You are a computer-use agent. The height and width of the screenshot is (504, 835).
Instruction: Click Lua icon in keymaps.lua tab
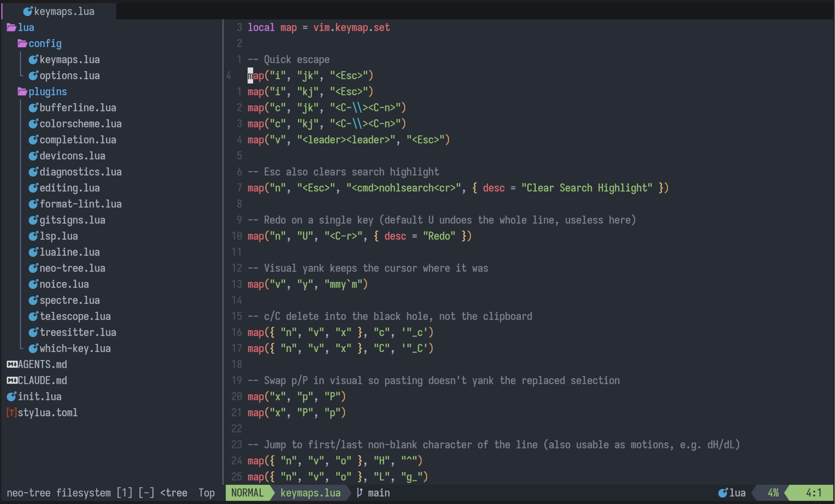coord(28,12)
